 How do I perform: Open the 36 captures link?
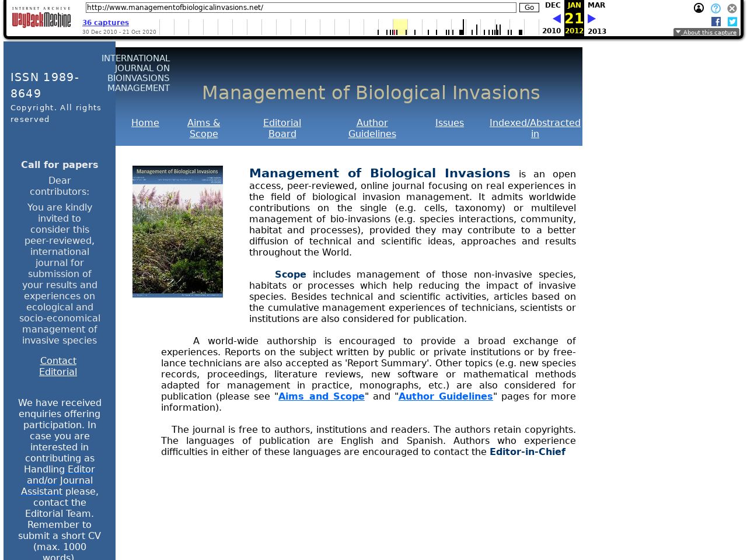(106, 23)
